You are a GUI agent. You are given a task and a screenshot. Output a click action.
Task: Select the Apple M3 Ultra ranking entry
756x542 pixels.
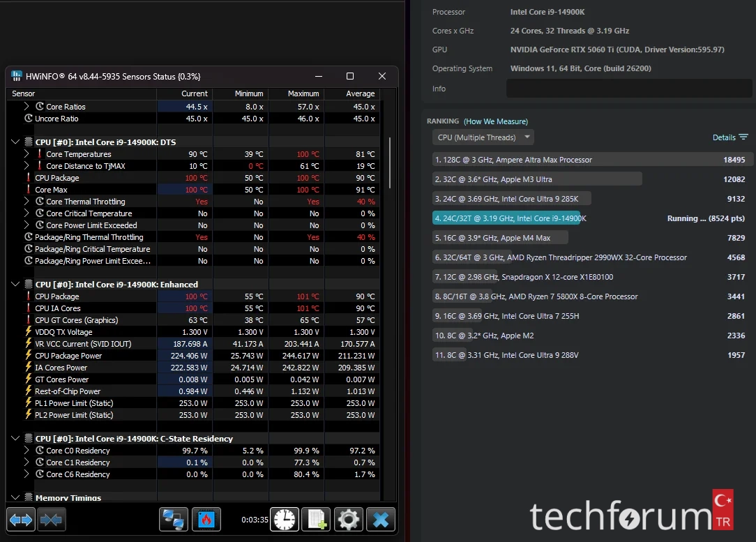(591, 179)
